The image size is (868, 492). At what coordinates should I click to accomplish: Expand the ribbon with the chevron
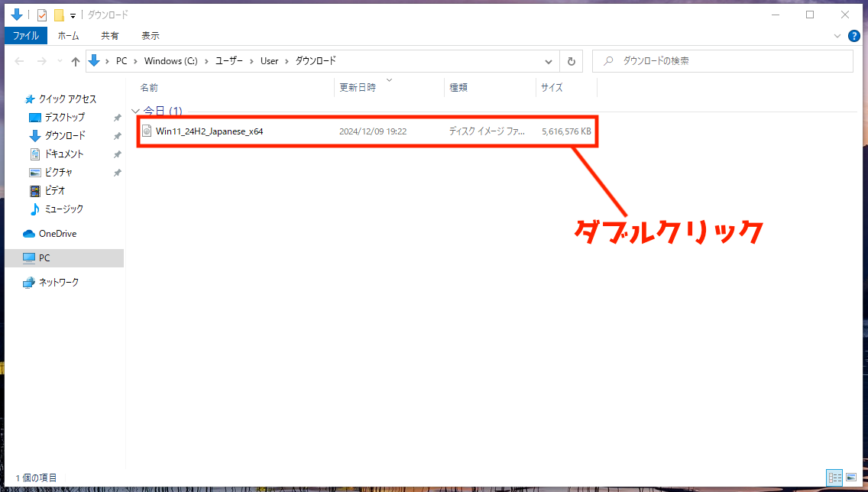(x=837, y=36)
